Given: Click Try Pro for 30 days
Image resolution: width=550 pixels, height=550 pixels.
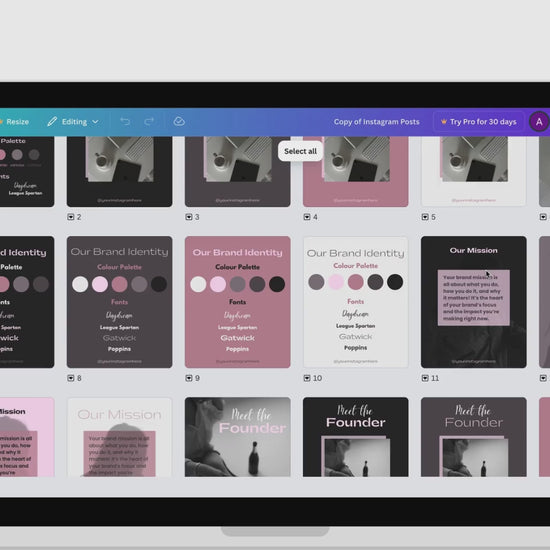Looking at the screenshot, I should (x=478, y=122).
